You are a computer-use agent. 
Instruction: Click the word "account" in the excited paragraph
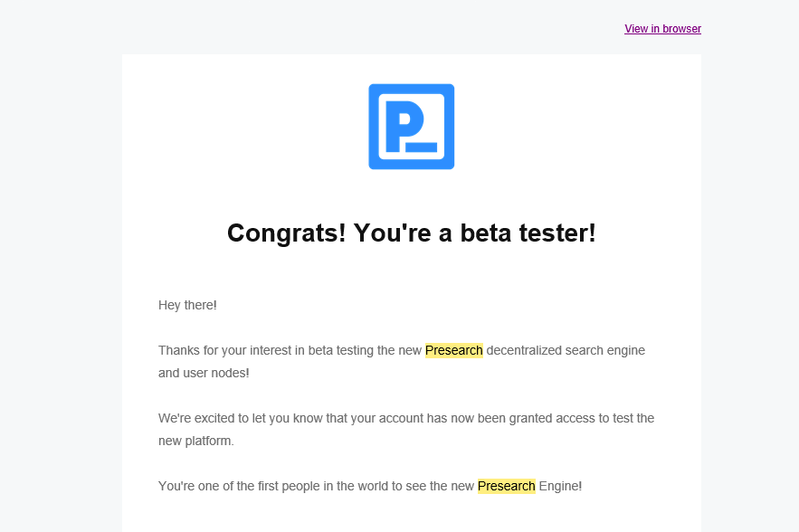click(400, 418)
